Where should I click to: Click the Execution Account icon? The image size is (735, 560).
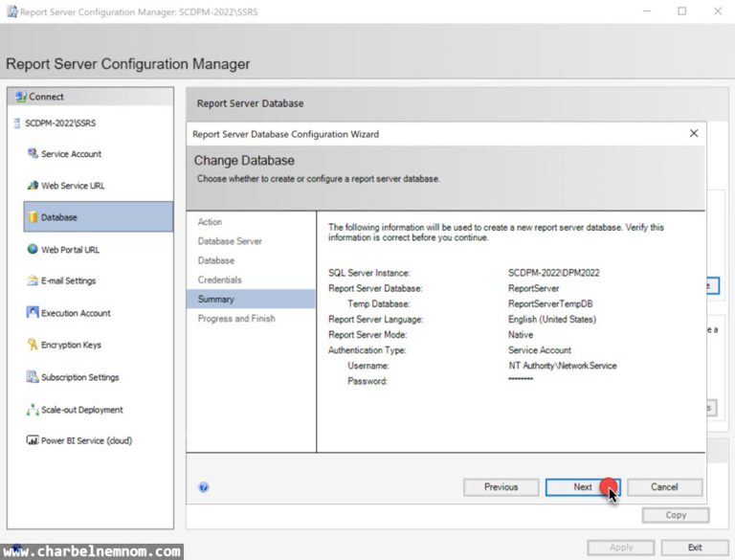pyautogui.click(x=33, y=312)
